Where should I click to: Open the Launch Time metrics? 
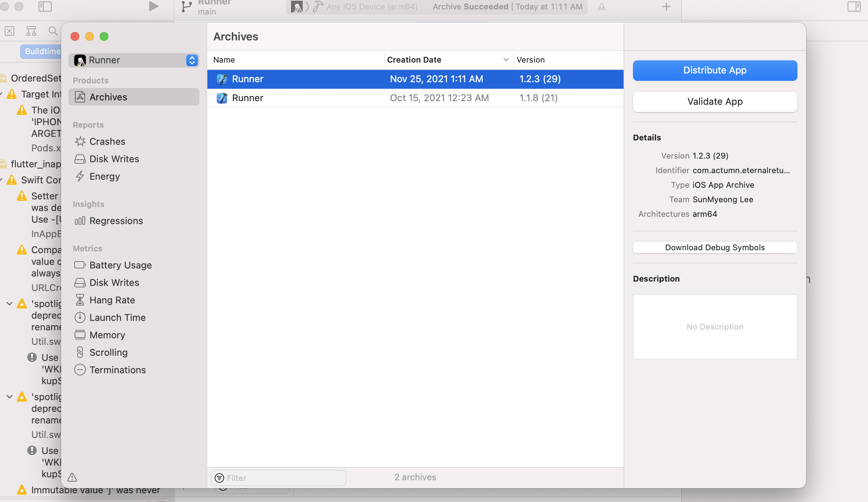click(x=117, y=318)
